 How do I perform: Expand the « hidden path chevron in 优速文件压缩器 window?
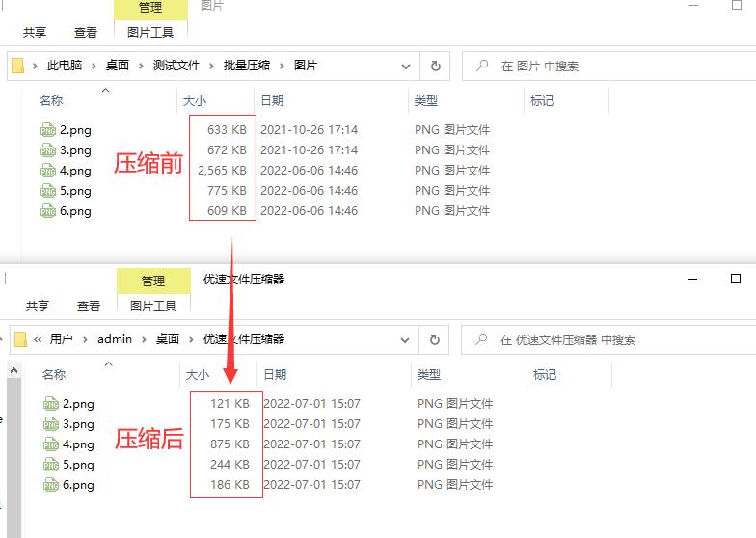(38, 339)
